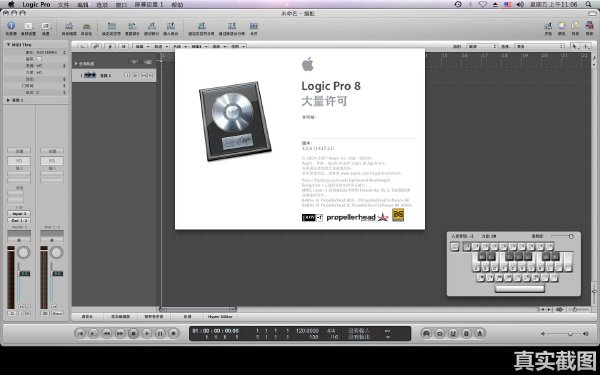This screenshot has height=375, width=600.
Task: Click the Stop button in transport
Action: [133, 334]
